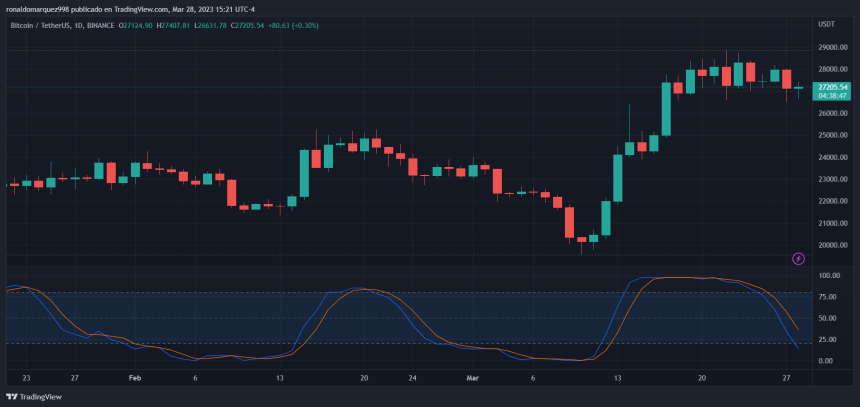Click the low value L26631.78
Image resolution: width=860 pixels, height=407 pixels.
(x=210, y=25)
